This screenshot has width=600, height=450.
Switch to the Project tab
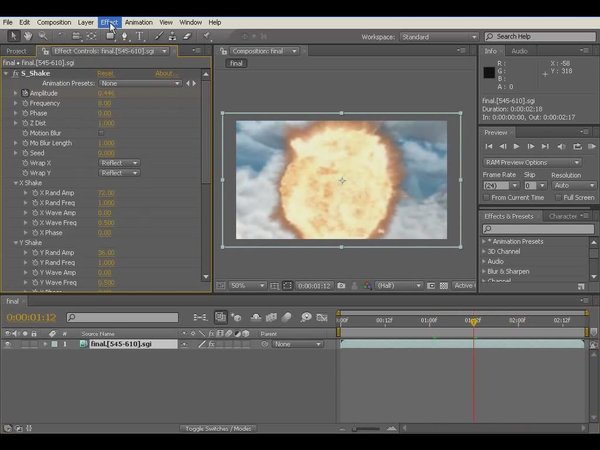coord(16,51)
